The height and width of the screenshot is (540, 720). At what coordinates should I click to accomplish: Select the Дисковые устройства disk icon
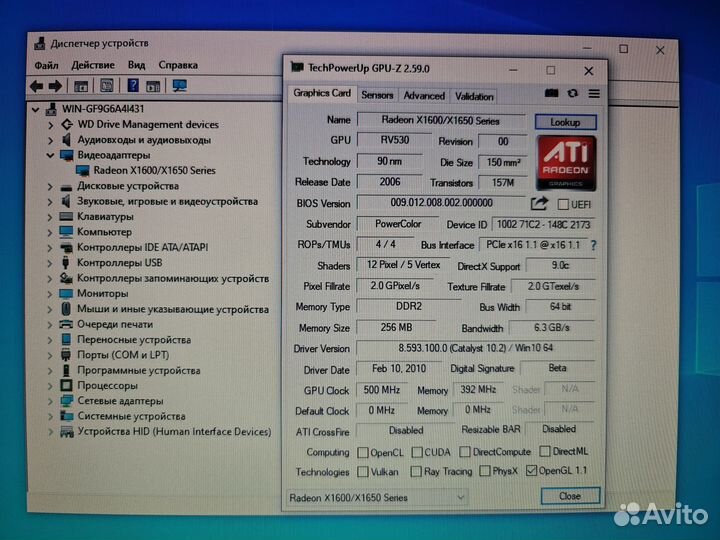66,186
